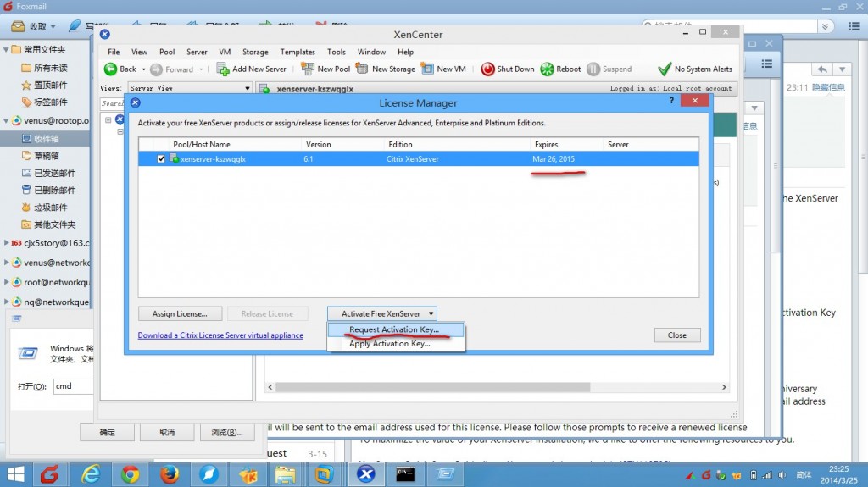868x487 pixels.
Task: Click the Expires column header
Action: [x=567, y=145]
